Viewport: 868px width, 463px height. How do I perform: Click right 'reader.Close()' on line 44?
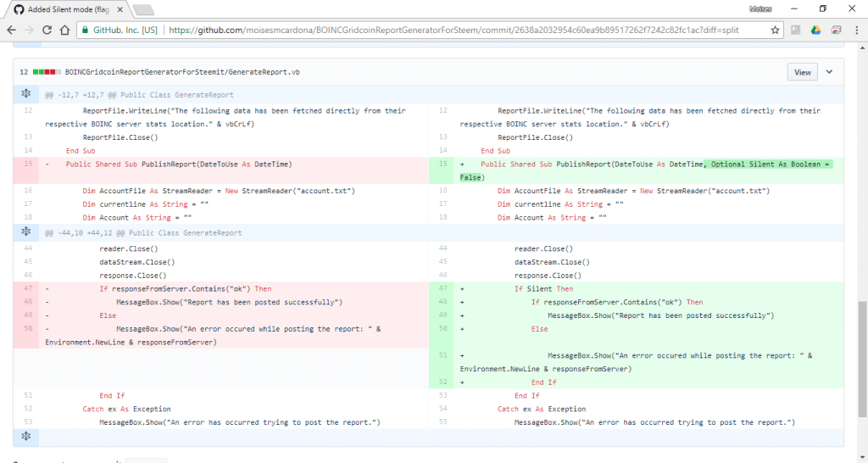pyautogui.click(x=543, y=248)
